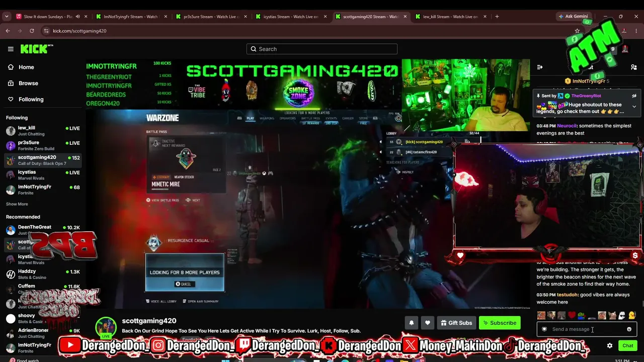Open lew_kill channel from Following list

click(43, 131)
